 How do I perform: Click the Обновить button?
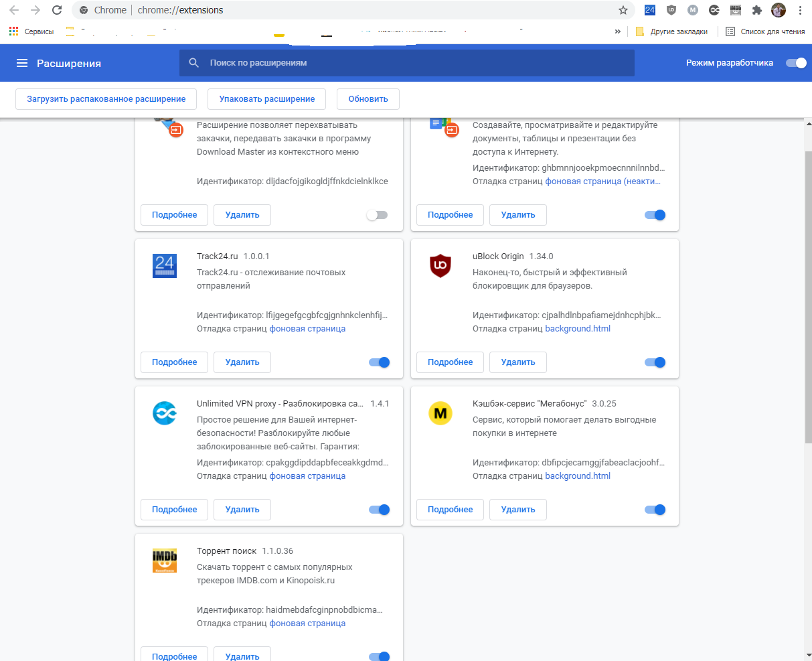pos(368,98)
